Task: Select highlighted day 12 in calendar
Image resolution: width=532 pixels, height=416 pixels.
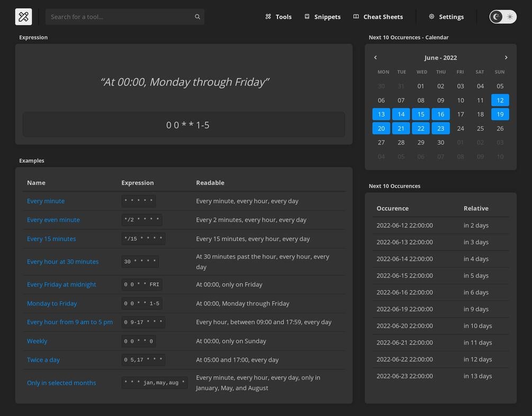Action: 500,100
